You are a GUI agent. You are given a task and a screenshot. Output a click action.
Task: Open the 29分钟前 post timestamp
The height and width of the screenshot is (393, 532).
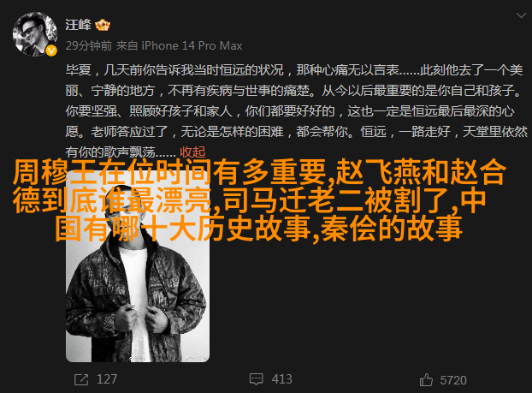point(89,45)
